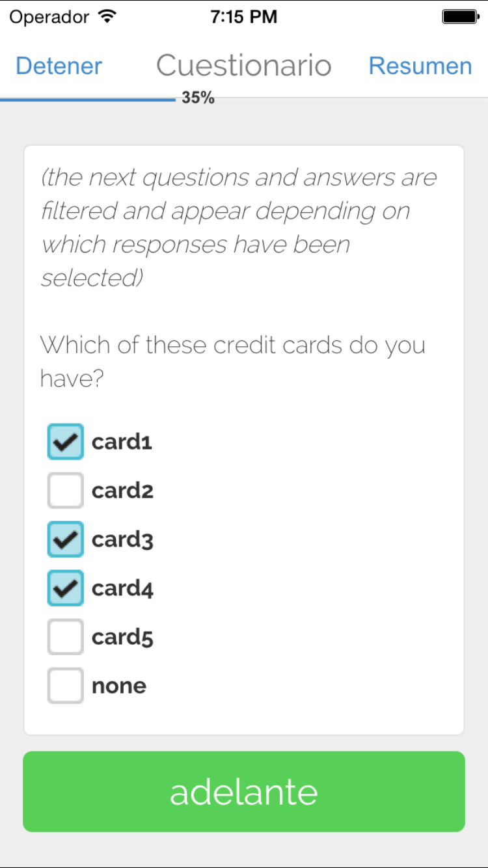
Task: Tap the Wi-Fi icon in status bar
Action: tap(105, 17)
